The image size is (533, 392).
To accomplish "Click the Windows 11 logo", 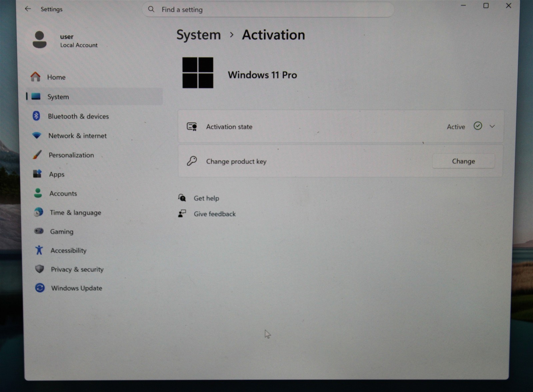I will [x=198, y=73].
